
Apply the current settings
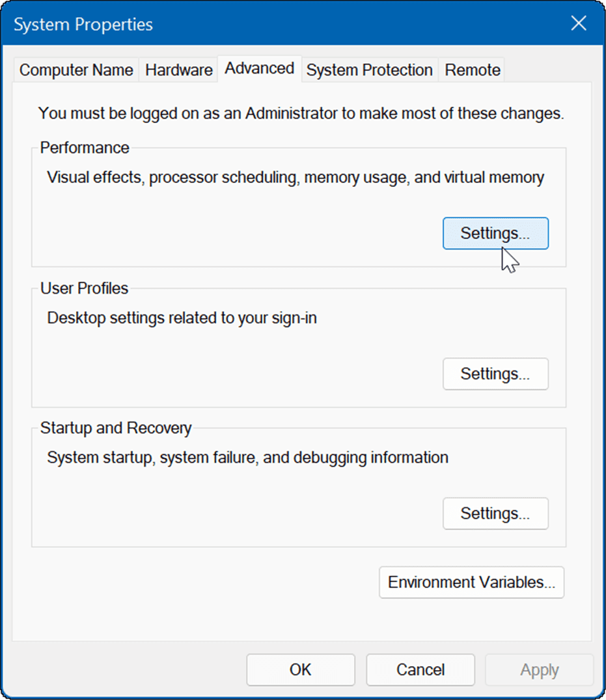point(539,669)
